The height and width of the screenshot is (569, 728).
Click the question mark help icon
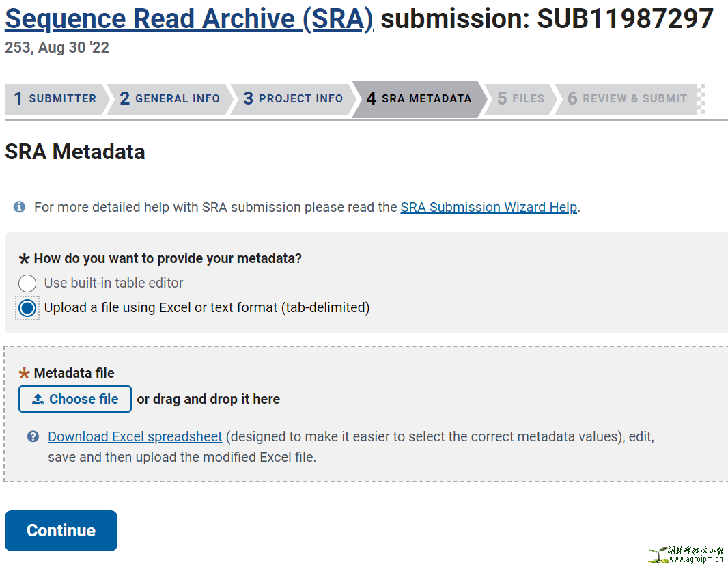click(x=33, y=436)
